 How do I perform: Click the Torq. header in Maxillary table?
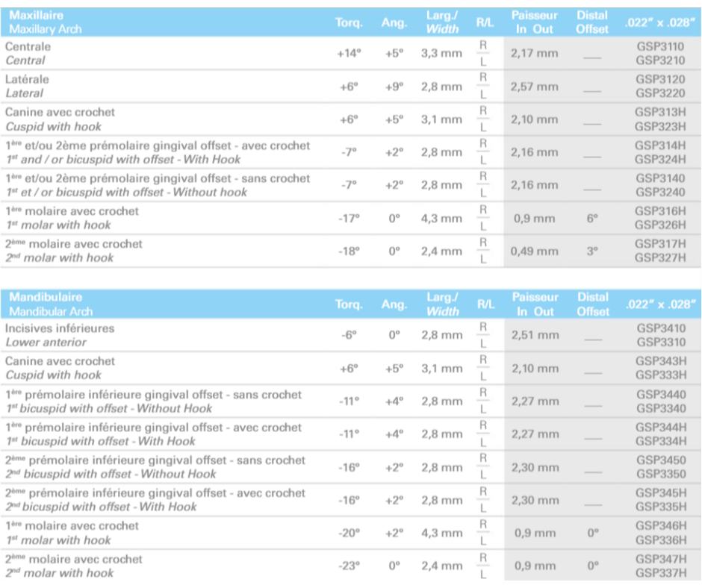pyautogui.click(x=349, y=22)
